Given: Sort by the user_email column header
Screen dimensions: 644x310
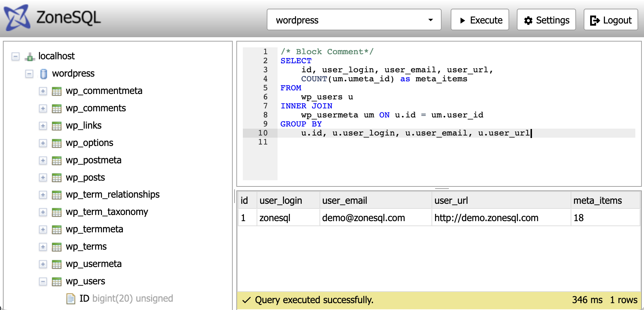Looking at the screenshot, I should 375,200.
